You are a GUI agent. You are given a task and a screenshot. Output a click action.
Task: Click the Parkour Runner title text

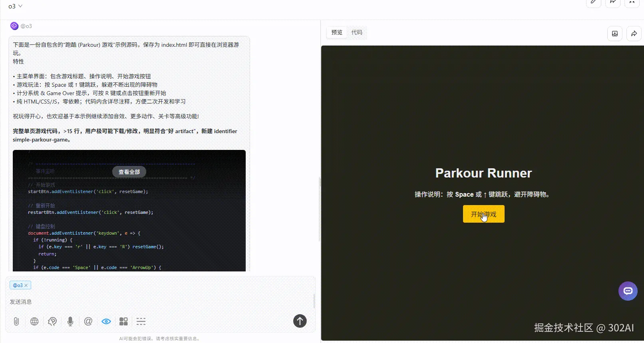(x=483, y=173)
